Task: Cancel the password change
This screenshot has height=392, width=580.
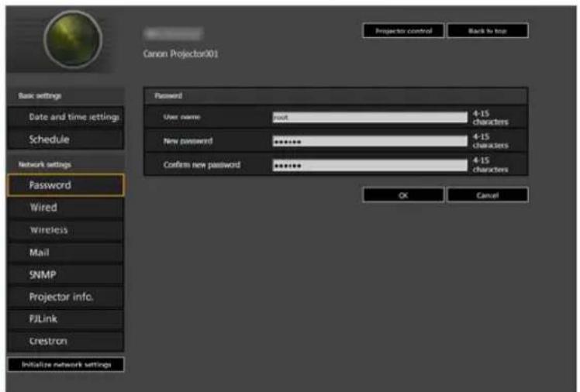Action: tap(488, 195)
